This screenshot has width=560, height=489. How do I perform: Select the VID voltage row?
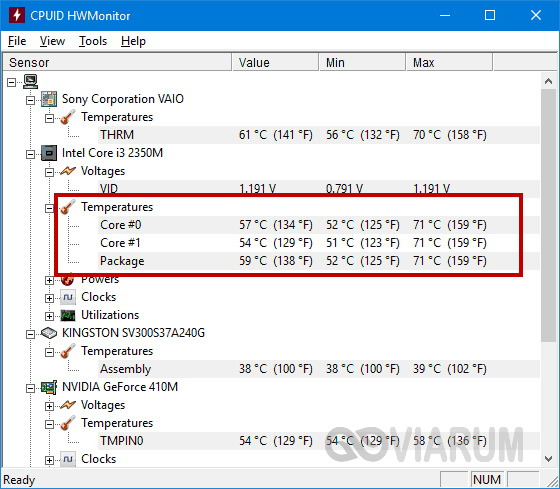point(319,189)
